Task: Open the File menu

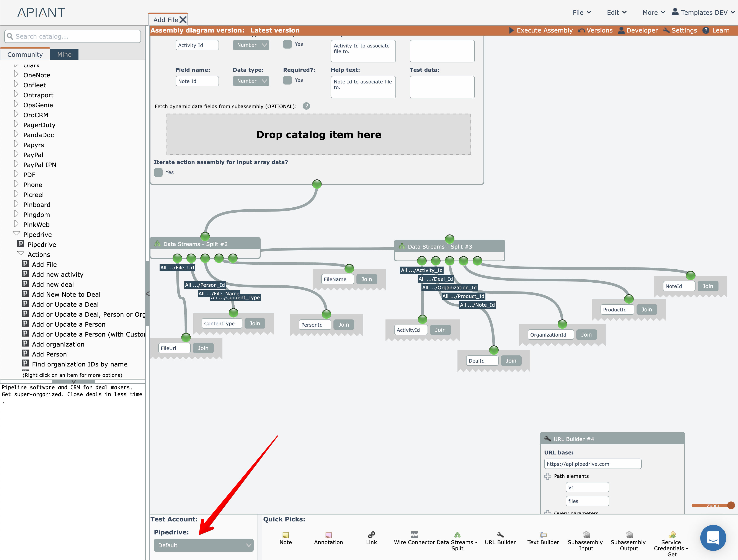Action: 581,12
